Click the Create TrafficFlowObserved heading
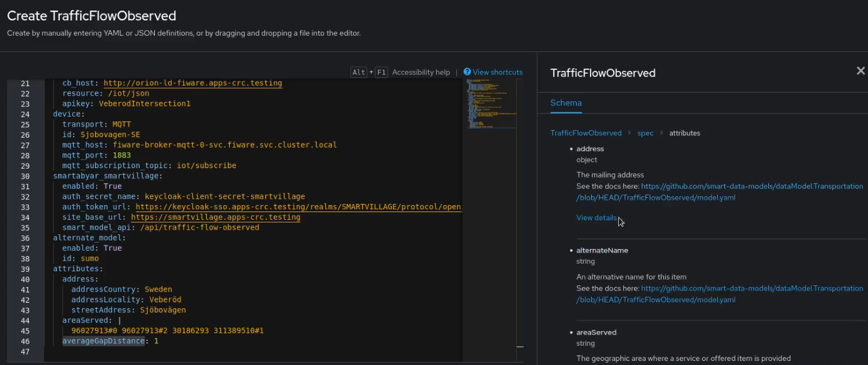Screen dimensions: 868x365 [91, 16]
